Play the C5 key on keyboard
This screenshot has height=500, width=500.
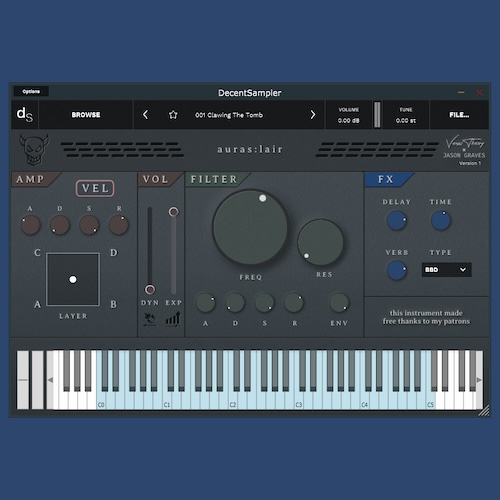tap(431, 400)
